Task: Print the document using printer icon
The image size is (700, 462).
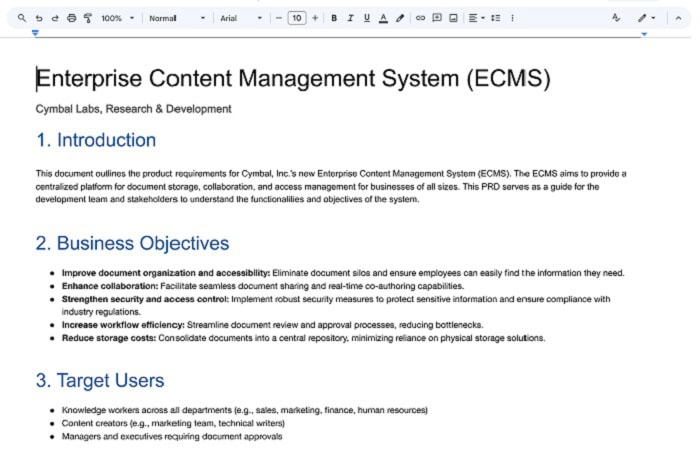Action: point(71,18)
